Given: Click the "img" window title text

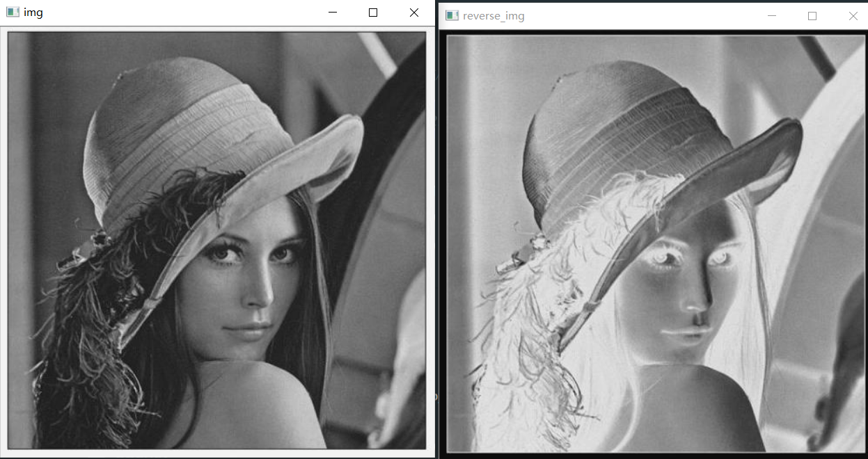Looking at the screenshot, I should [33, 13].
